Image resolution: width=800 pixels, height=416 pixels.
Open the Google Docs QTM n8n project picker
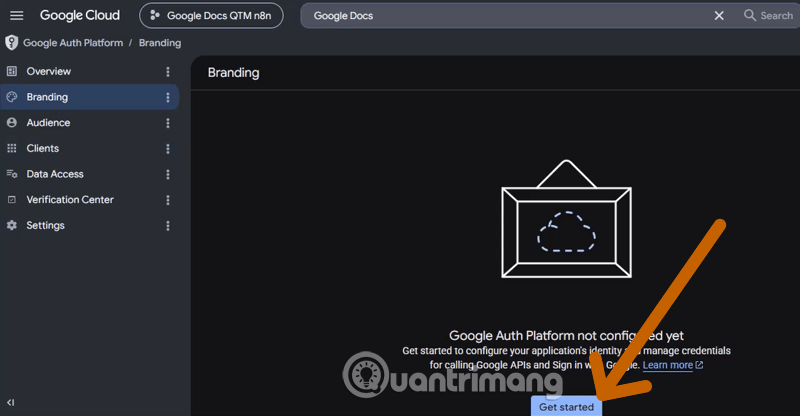click(211, 16)
